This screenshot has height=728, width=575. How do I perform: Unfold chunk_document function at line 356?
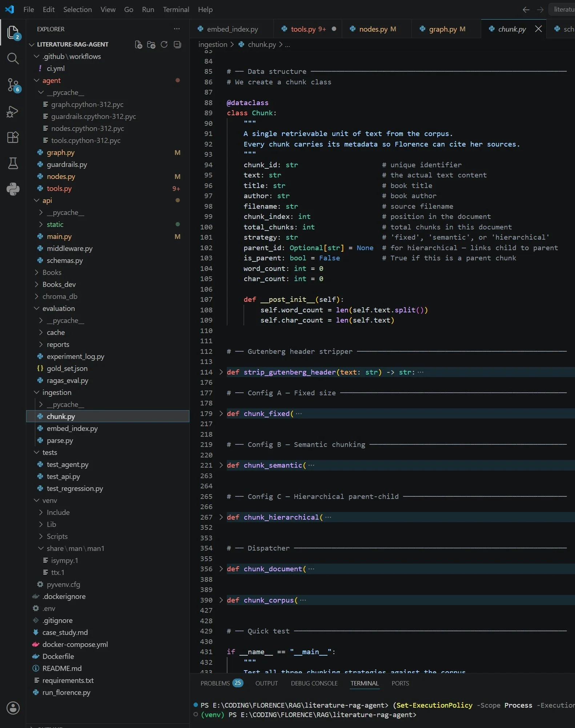click(221, 569)
